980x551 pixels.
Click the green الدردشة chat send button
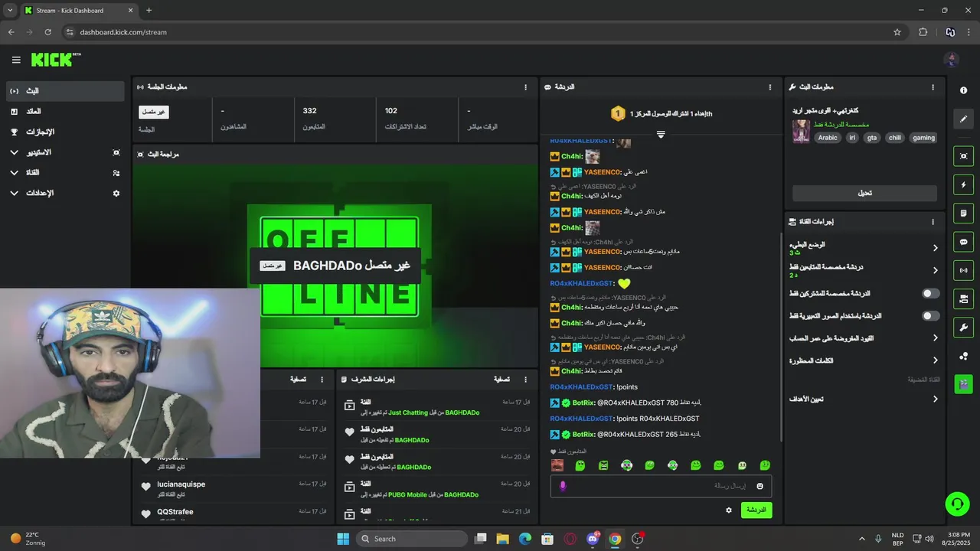tap(756, 510)
